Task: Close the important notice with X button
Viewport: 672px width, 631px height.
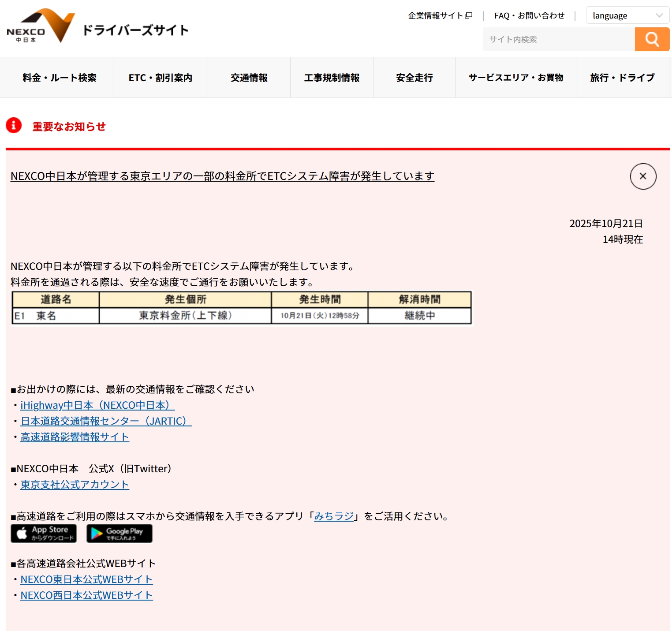Action: 643,176
